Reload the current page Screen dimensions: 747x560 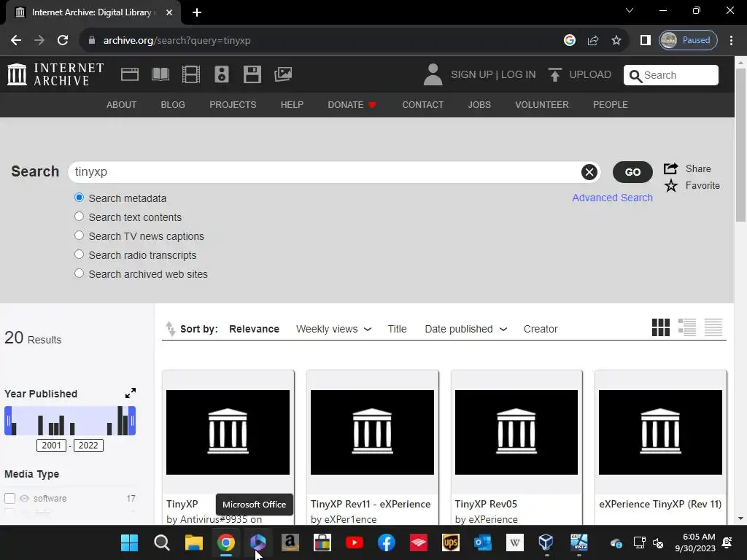coord(63,41)
